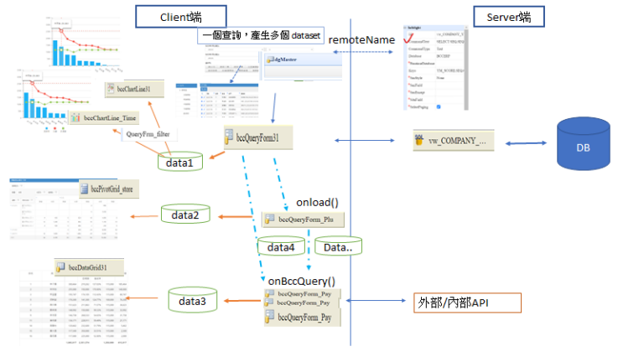This screenshot has width=644, height=362.
Task: Toggle the checked checkbox in properties panel
Action: coord(438,107)
